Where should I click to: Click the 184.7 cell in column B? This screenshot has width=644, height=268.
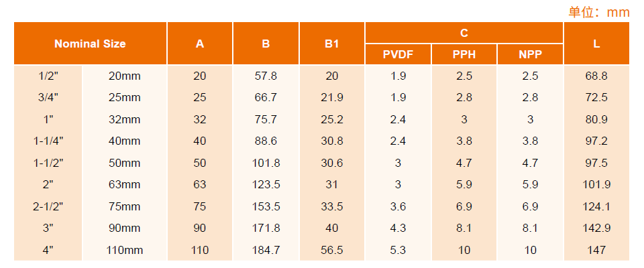click(x=266, y=250)
